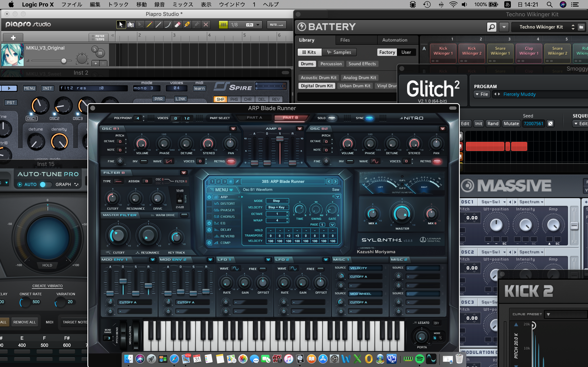The image size is (588, 367).
Task: Click the Glitch Mutate button
Action: (x=511, y=124)
